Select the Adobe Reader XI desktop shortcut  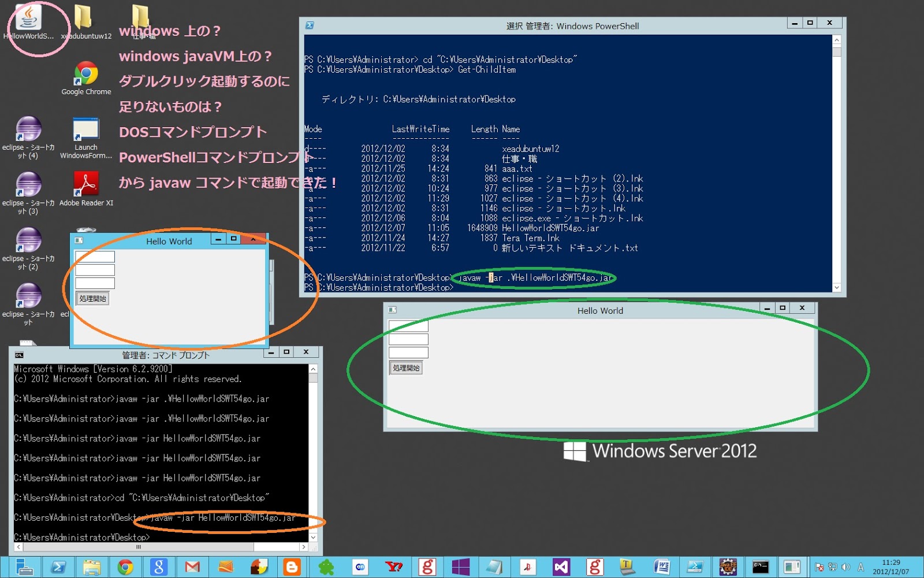click(86, 189)
